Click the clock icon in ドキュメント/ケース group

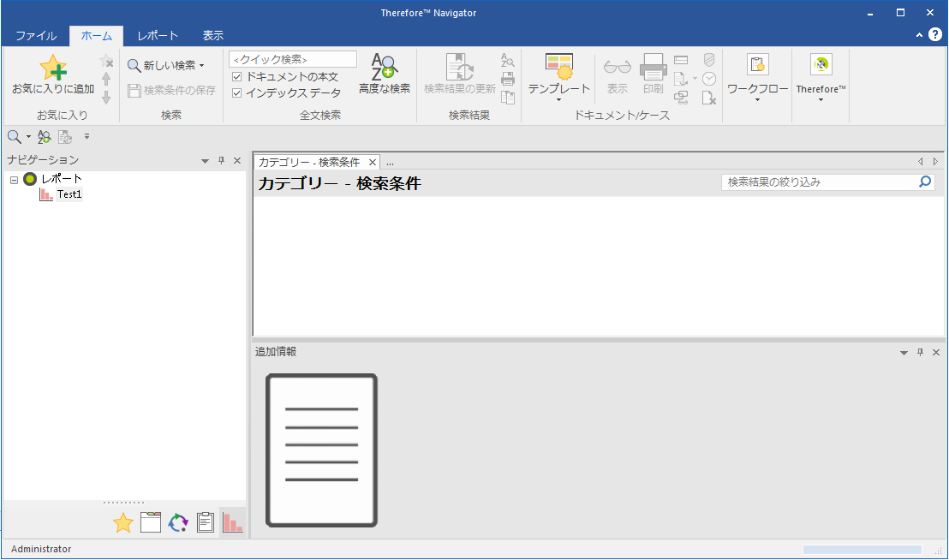pyautogui.click(x=709, y=79)
